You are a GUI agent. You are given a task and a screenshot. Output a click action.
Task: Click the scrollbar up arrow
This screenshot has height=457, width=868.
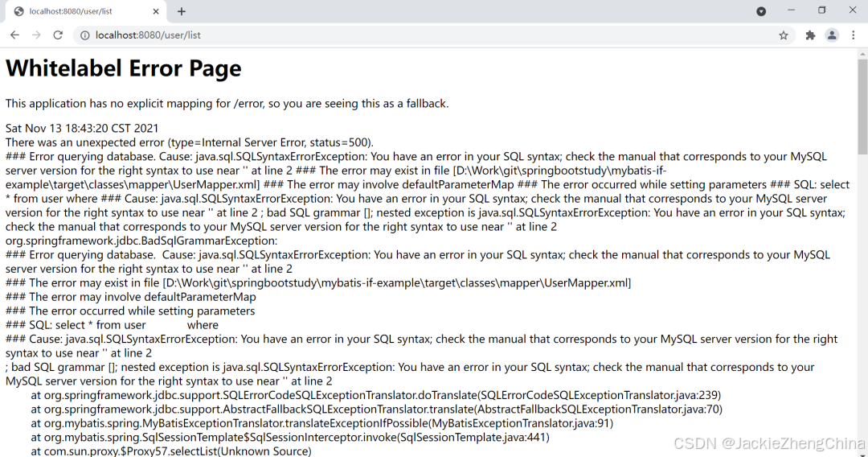coord(862,54)
